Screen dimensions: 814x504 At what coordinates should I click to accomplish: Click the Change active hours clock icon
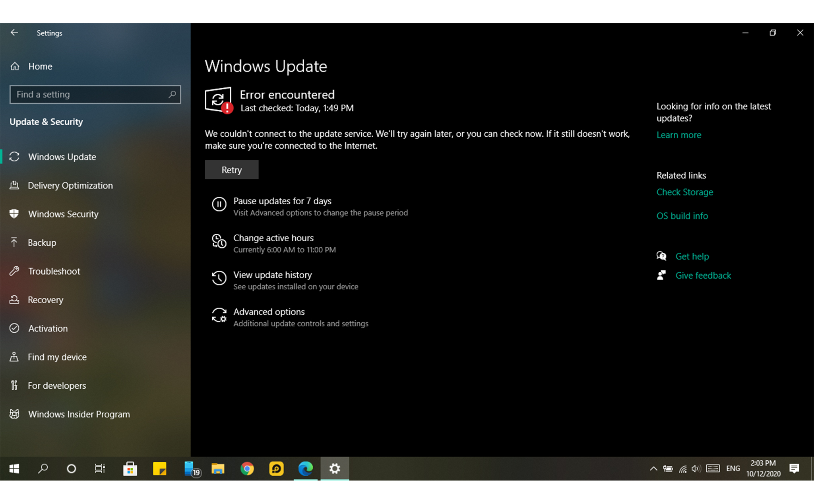[219, 241]
